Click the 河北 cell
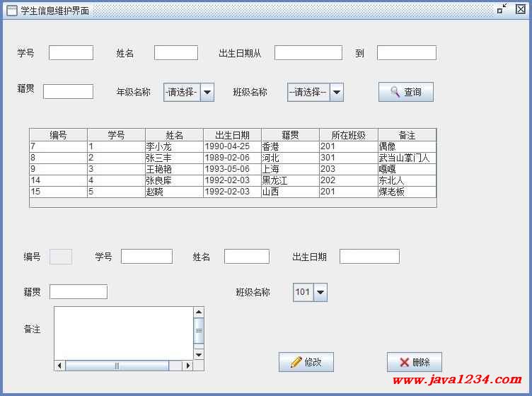This screenshot has height=396, width=532. [291, 158]
